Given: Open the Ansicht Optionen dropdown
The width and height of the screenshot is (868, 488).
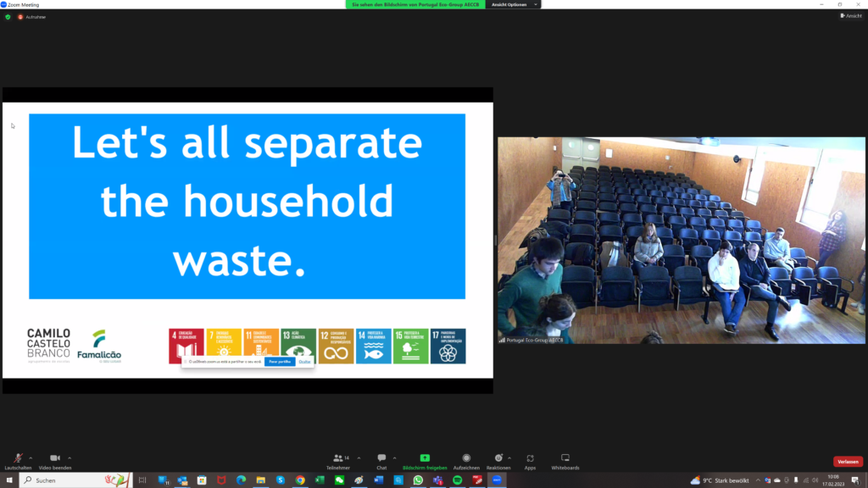Looking at the screenshot, I should 509,4.
